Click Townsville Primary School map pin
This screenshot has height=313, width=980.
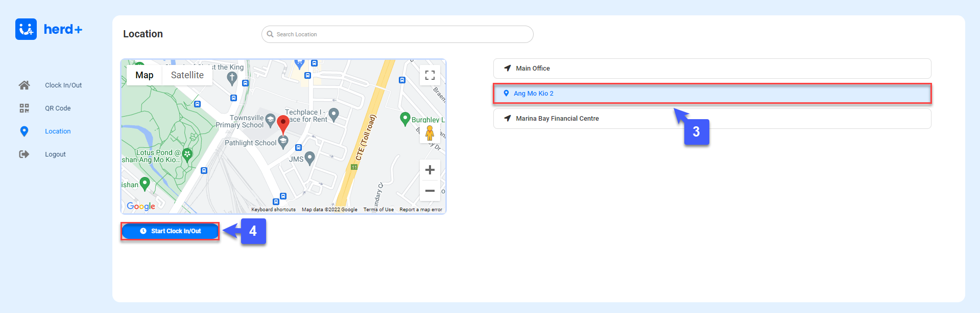[271, 121]
